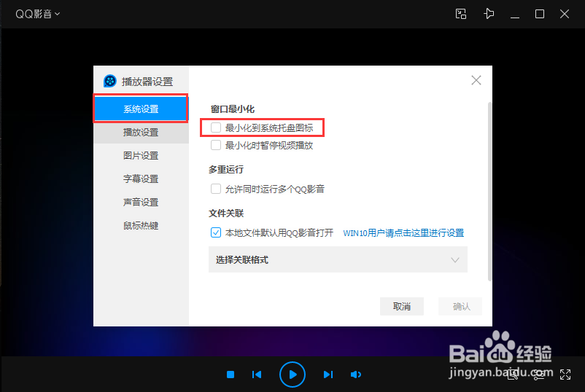Open the magnifier toolbox icon in playback bar
The height and width of the screenshot is (392, 585).
(x=513, y=375)
